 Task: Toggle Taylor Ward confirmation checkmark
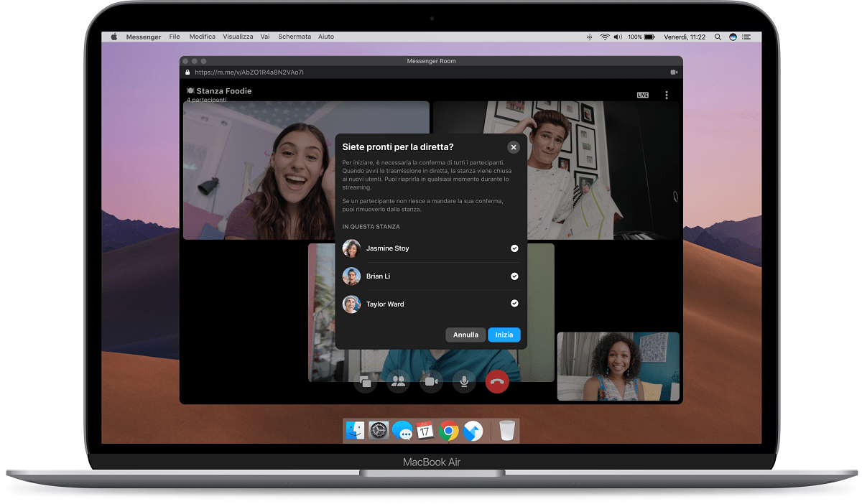[x=514, y=304]
